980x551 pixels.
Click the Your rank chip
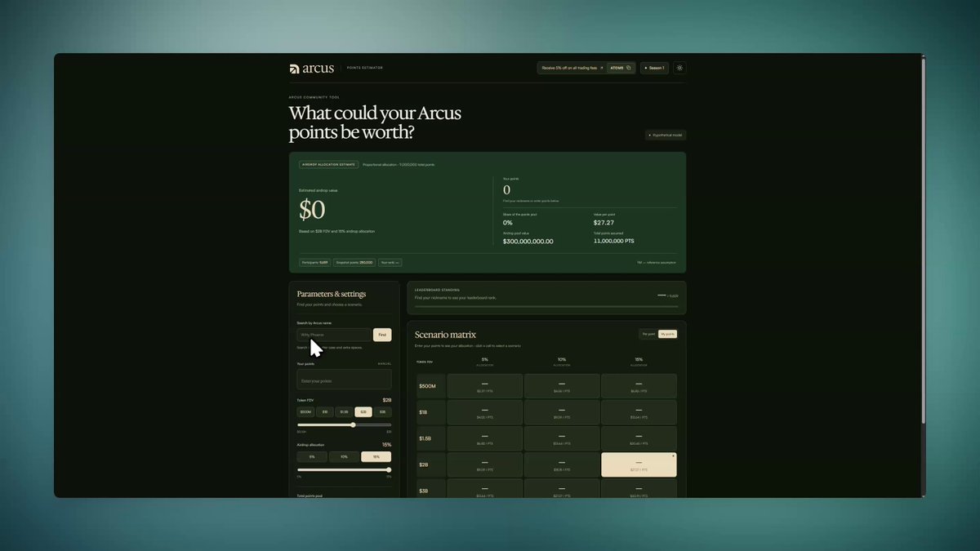390,263
